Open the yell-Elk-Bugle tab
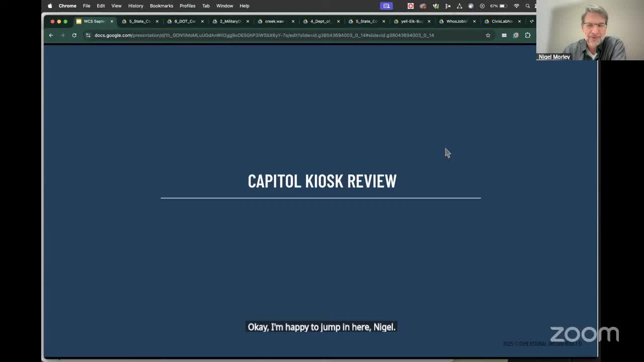 point(411,21)
